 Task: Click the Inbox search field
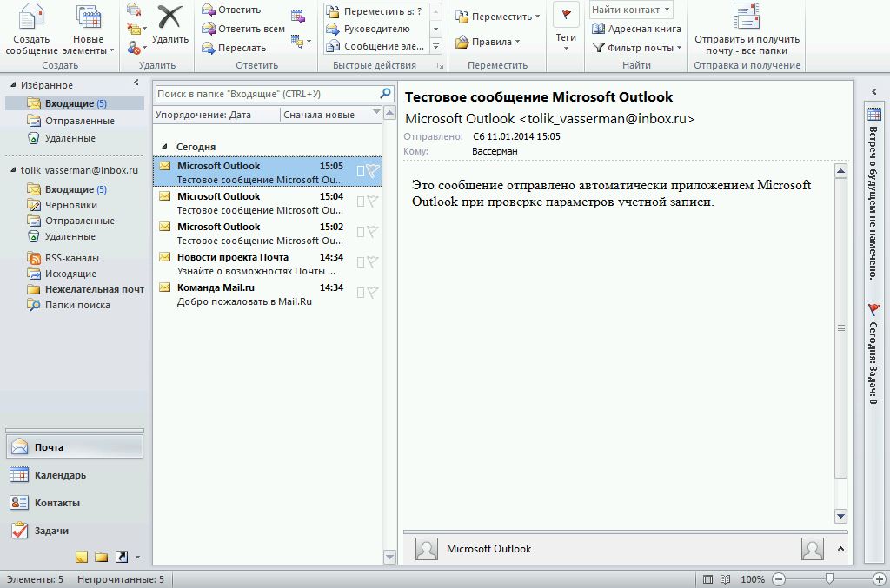click(267, 94)
